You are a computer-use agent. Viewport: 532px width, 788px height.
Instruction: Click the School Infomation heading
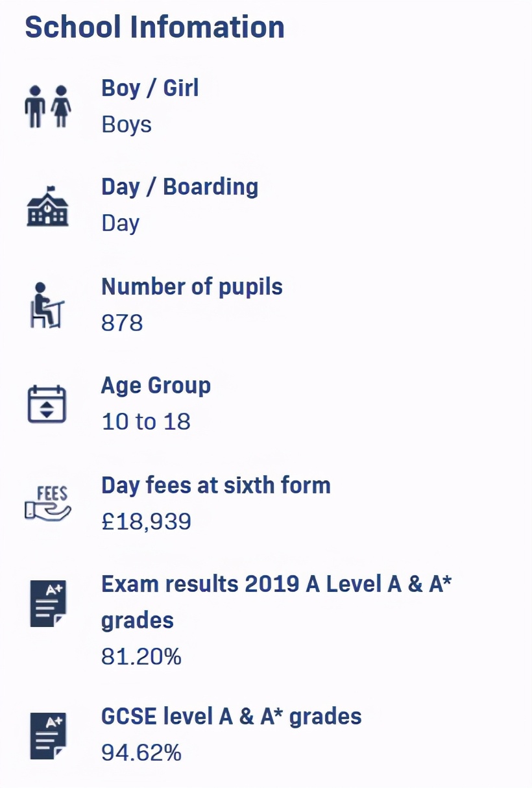coord(154,27)
